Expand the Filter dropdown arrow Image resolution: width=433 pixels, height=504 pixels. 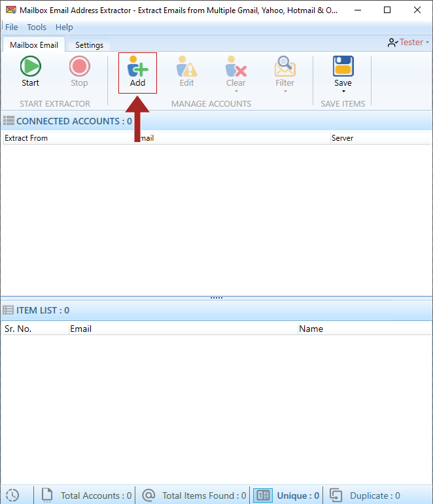pos(285,92)
